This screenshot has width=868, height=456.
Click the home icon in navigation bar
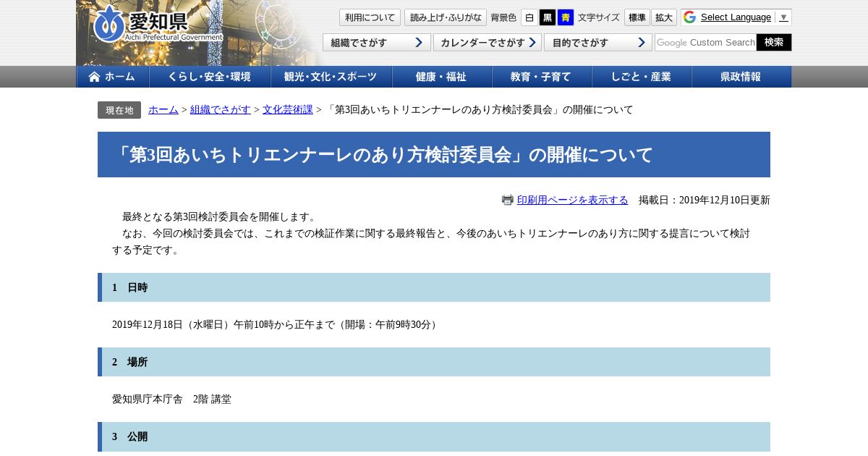[x=94, y=77]
